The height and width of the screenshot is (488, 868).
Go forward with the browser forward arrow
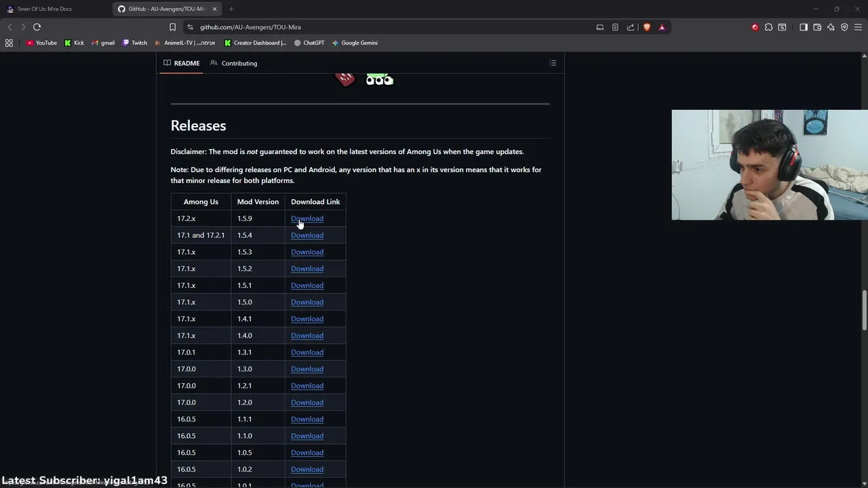[x=23, y=27]
